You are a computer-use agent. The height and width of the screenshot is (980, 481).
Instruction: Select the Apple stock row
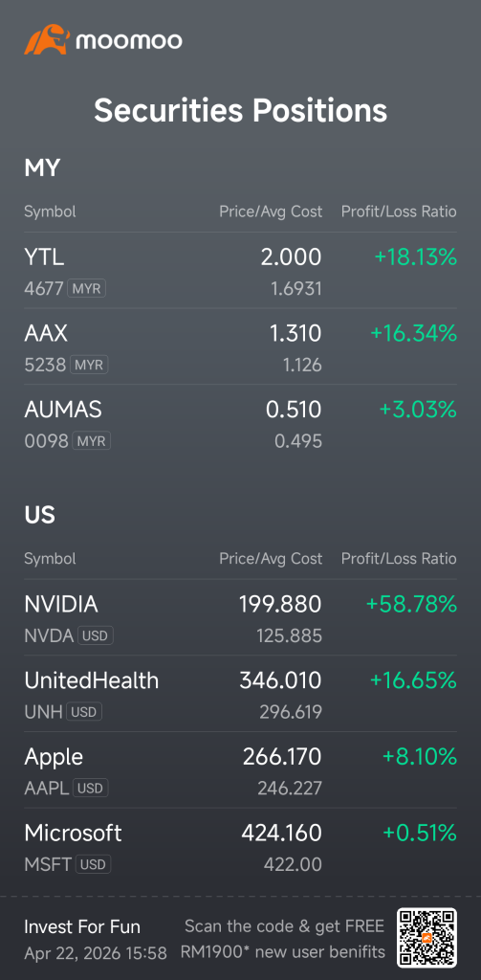click(241, 770)
